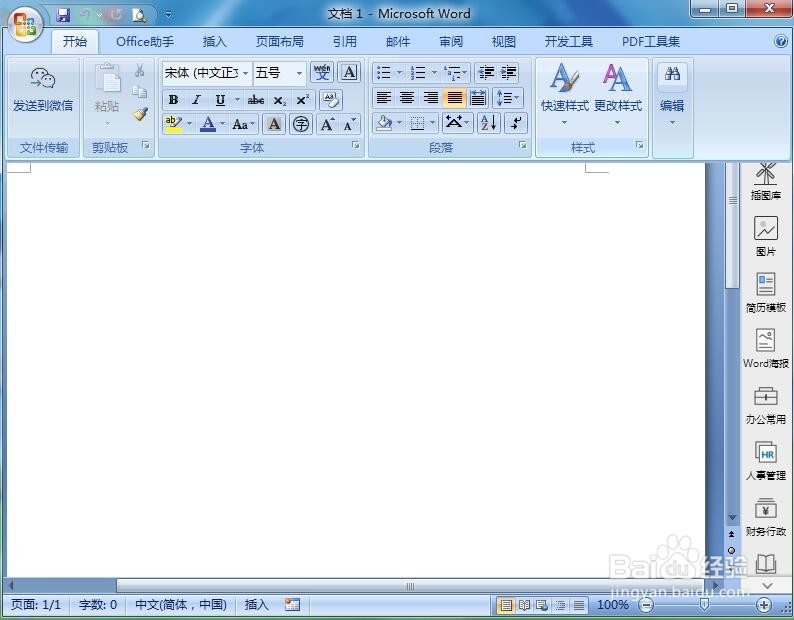Open print preview in quick access toolbar
794x620 pixels.
139,15
